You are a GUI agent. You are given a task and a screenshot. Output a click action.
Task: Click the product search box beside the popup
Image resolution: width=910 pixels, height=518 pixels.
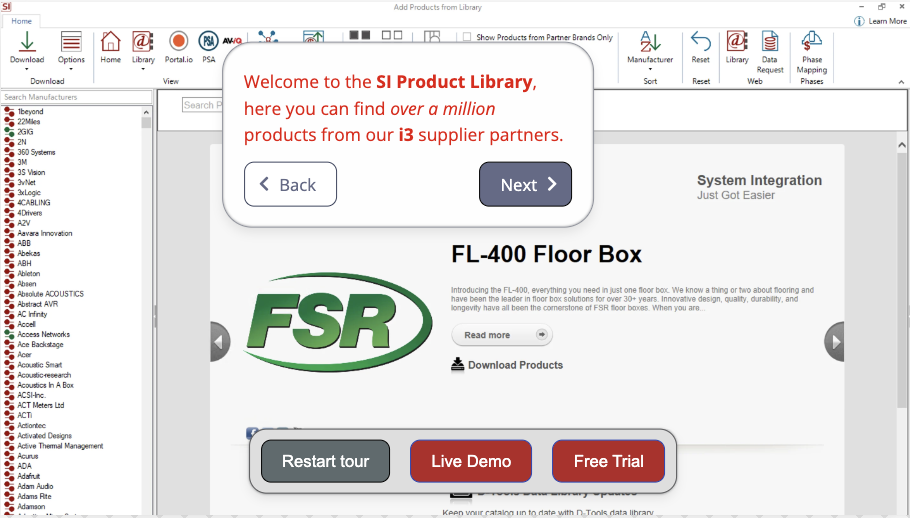coord(203,105)
